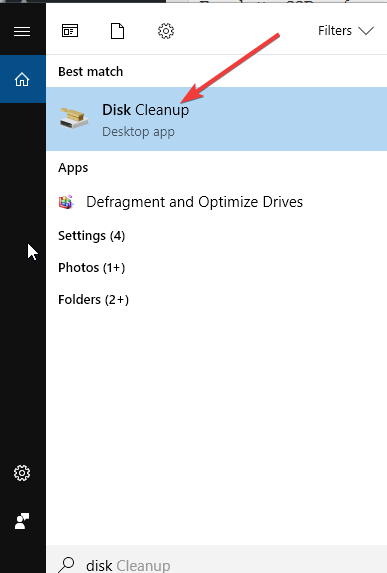Viewport: 387px width, 573px height.
Task: Select the Apps section header
Action: (x=73, y=168)
